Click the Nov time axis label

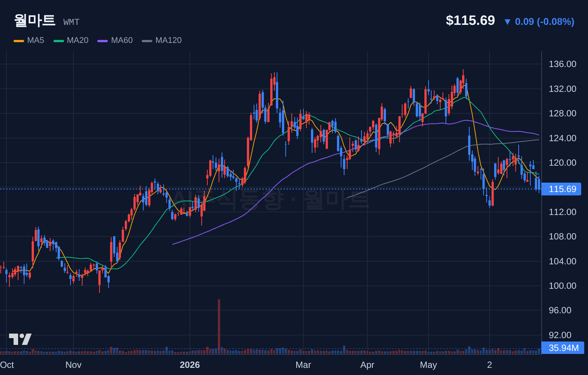73,365
